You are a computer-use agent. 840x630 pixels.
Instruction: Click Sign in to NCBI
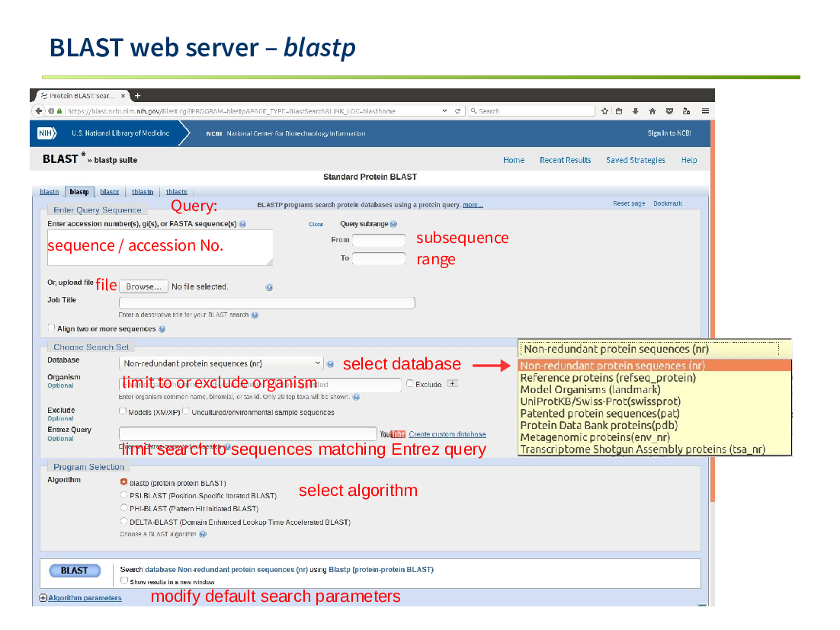point(669,133)
